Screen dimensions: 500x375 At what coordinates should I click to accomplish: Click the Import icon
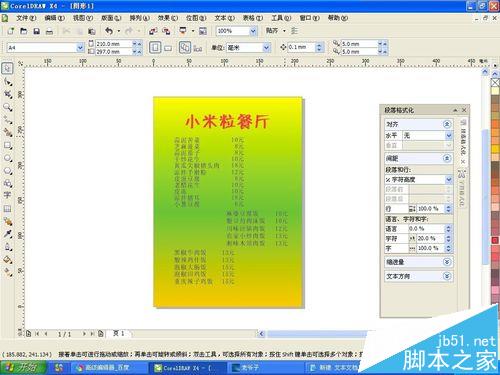(x=153, y=31)
